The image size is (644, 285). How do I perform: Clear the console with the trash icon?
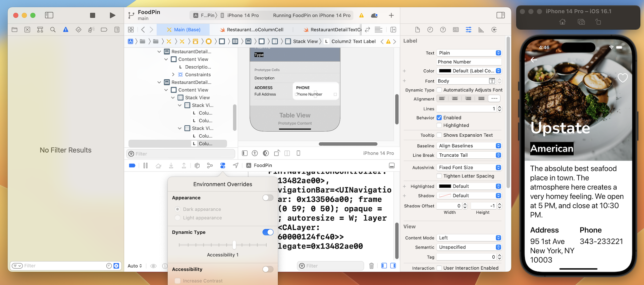coord(371,266)
